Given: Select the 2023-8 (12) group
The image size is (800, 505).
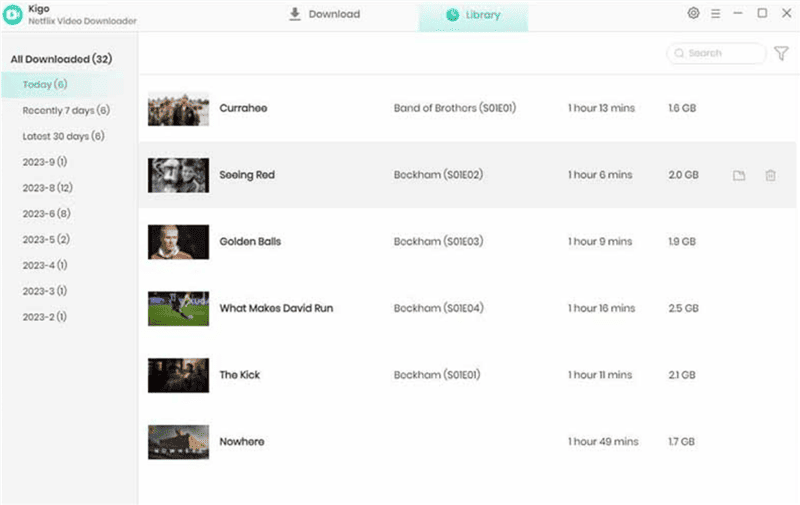Looking at the screenshot, I should [x=47, y=188].
